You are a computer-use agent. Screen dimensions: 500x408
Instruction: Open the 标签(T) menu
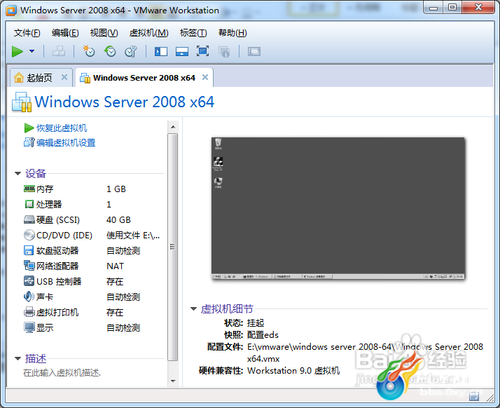click(x=193, y=33)
